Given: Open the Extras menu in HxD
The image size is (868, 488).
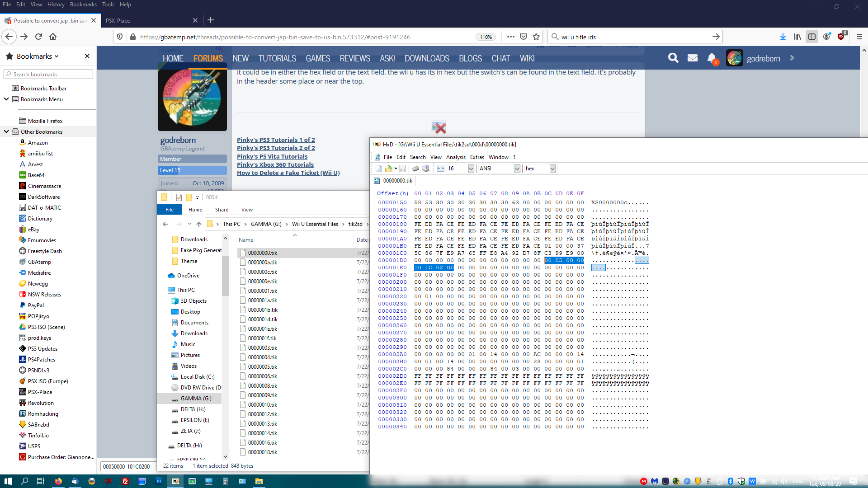Looking at the screenshot, I should [x=477, y=157].
